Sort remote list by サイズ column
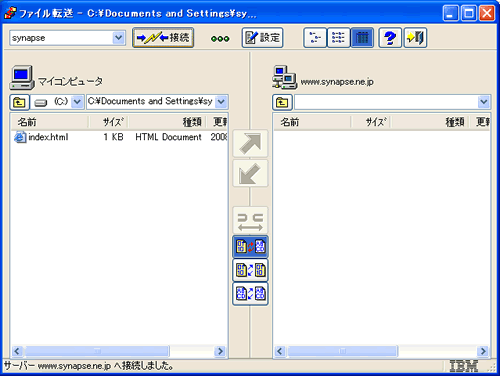 371,122
